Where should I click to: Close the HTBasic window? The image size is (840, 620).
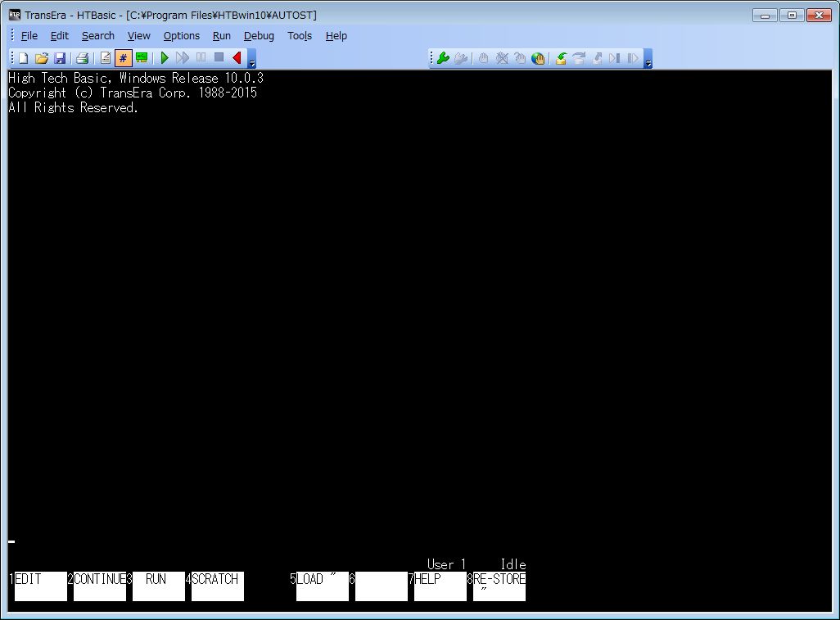(819, 16)
